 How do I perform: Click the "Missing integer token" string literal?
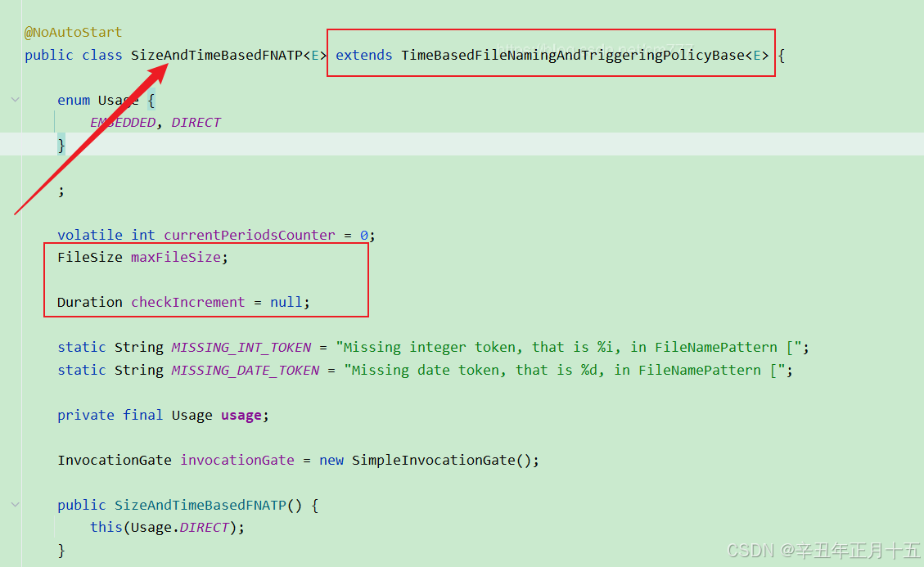tap(569, 348)
